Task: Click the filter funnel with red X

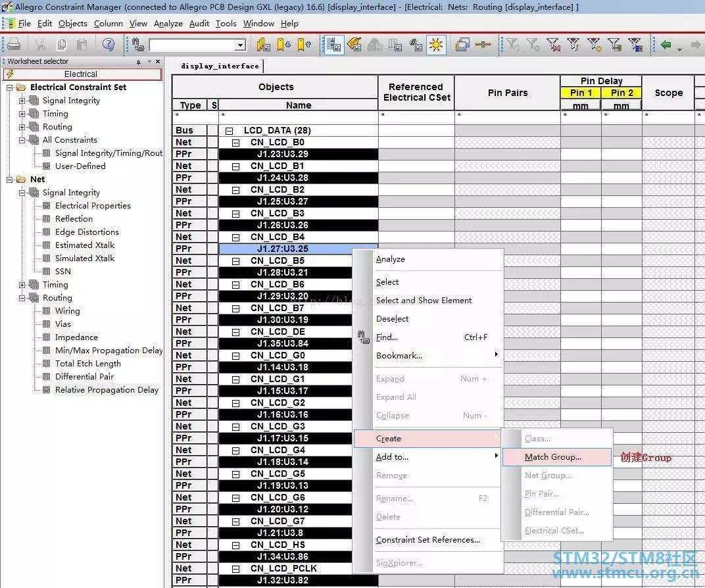Action: click(554, 45)
